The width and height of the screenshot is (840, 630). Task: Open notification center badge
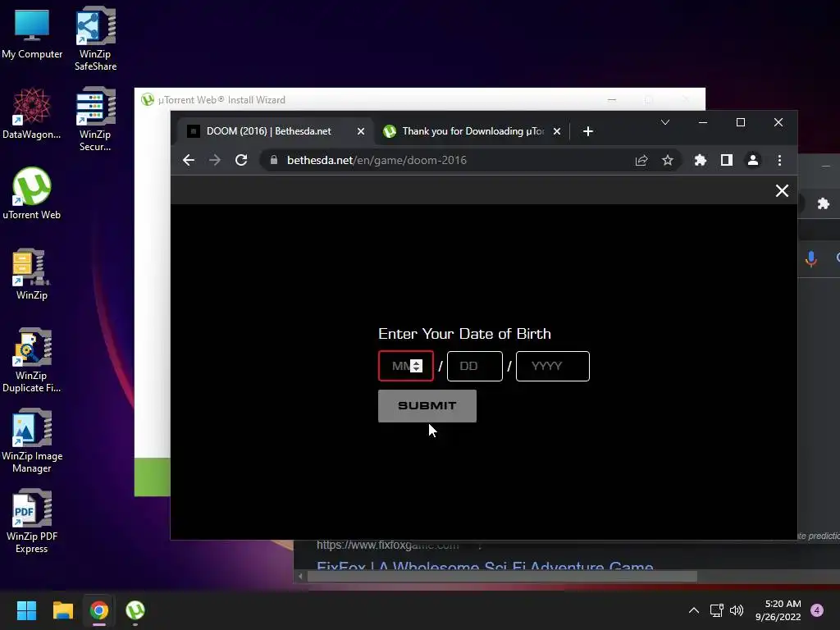click(x=817, y=610)
